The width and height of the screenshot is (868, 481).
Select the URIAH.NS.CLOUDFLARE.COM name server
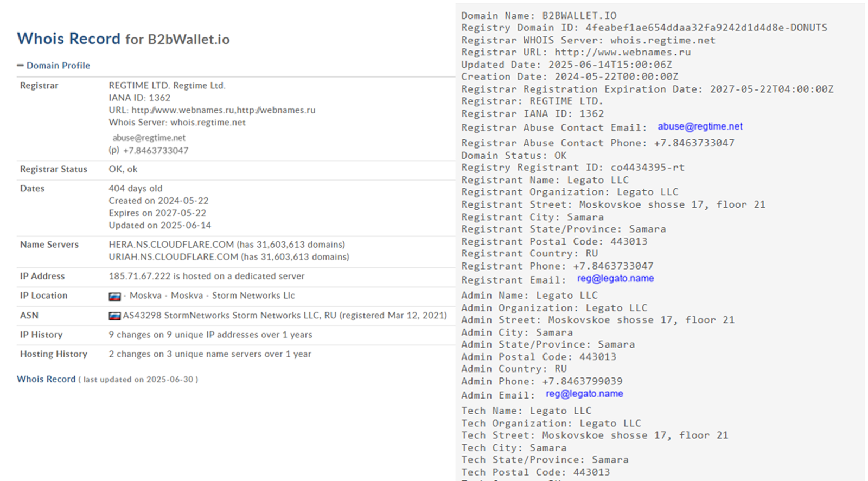point(174,256)
